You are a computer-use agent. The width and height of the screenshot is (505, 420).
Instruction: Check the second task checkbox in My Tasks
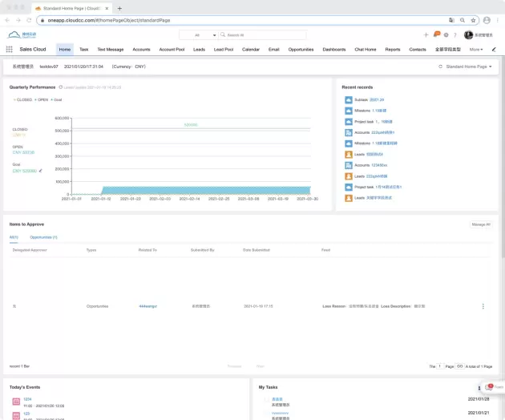click(268, 414)
